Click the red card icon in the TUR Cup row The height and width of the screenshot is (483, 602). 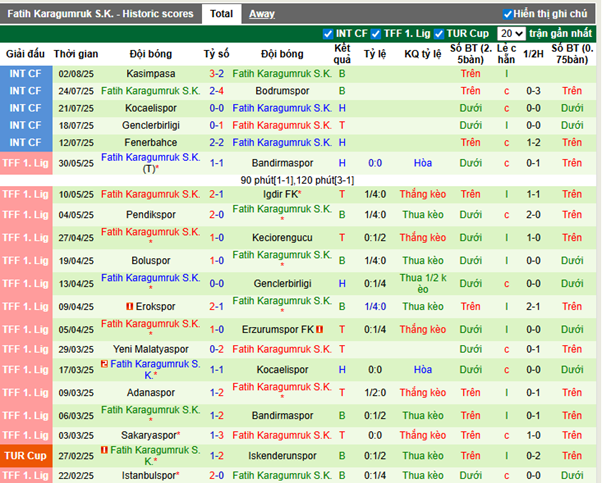[x=104, y=450]
